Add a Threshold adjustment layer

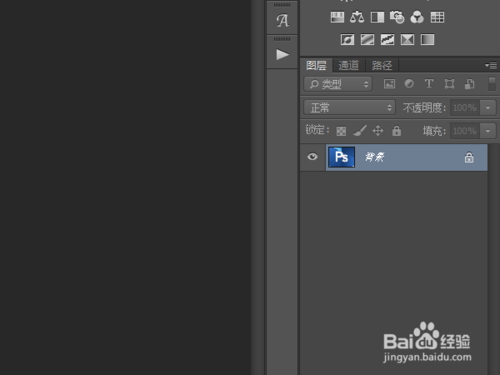click(387, 40)
